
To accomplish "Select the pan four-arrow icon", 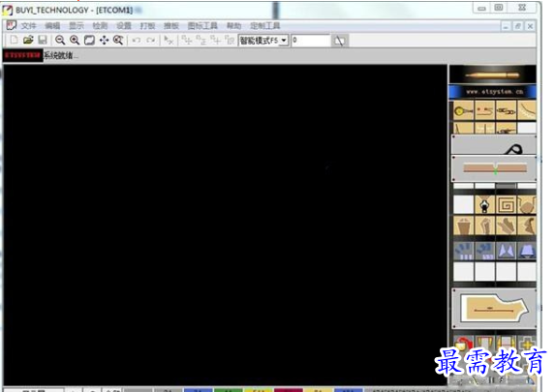I will (104, 40).
